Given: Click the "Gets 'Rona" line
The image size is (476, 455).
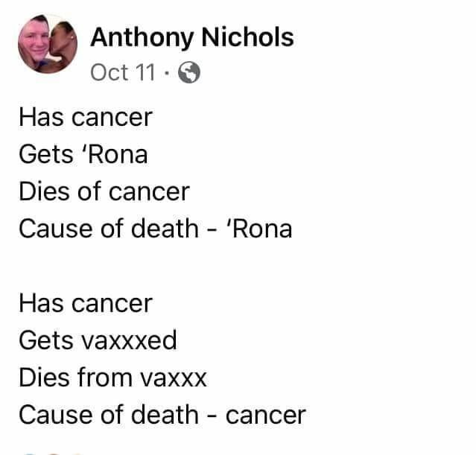Looking at the screenshot, I should click(83, 154).
